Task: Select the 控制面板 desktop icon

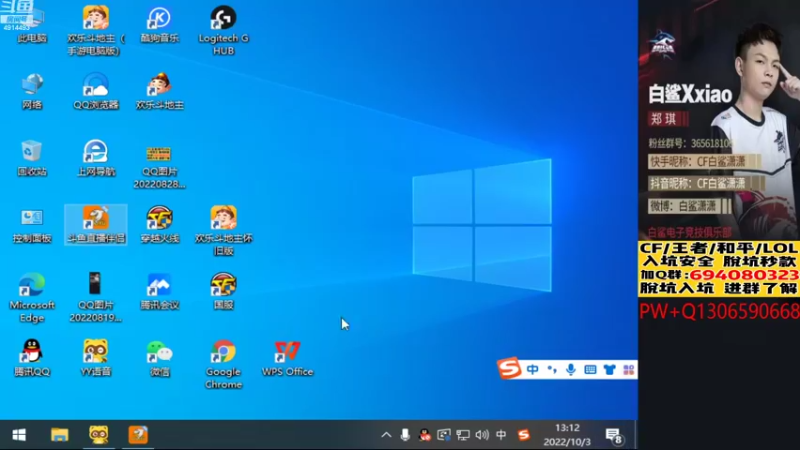Action: (x=32, y=225)
